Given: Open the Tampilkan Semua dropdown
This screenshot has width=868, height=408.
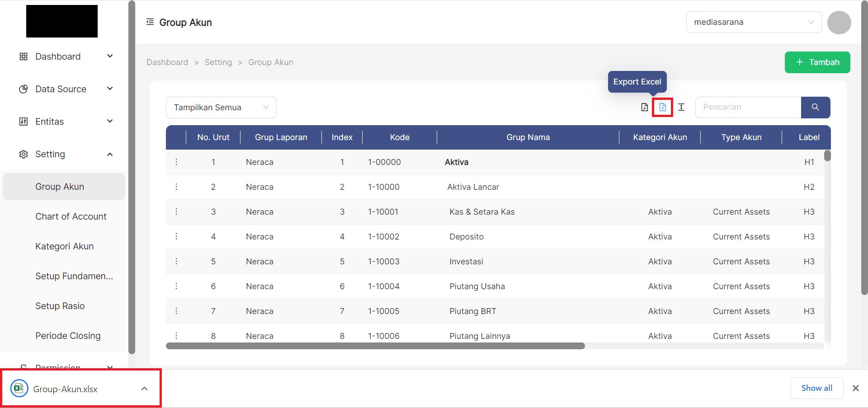Looking at the screenshot, I should (x=221, y=107).
